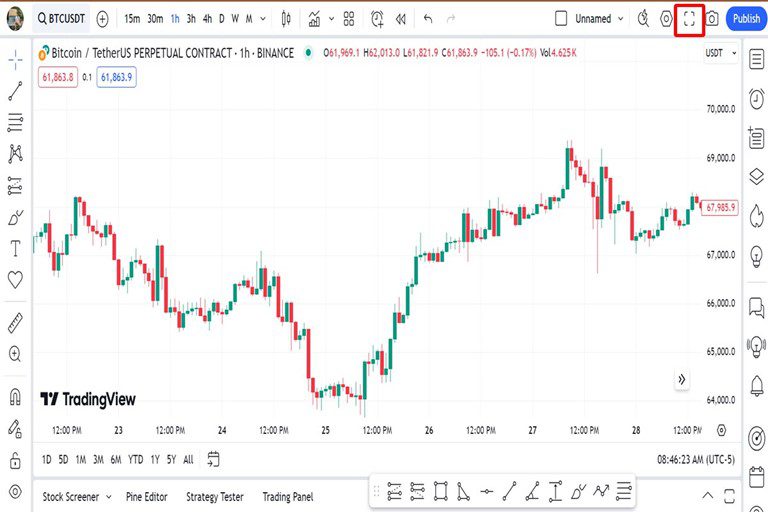Open the Pine Editor tab

pos(146,497)
